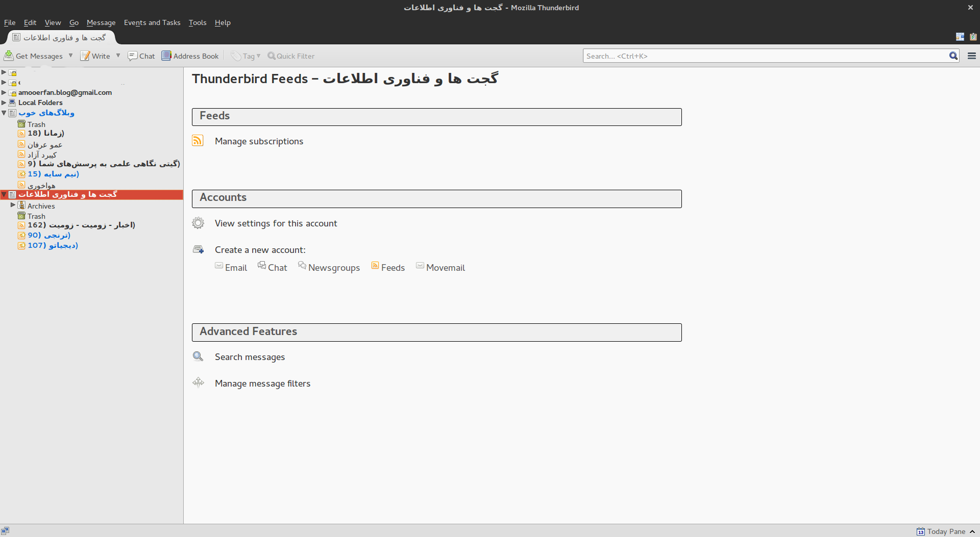Screen dimensions: 980x537
Task: Open the Edit menu
Action: (30, 22)
